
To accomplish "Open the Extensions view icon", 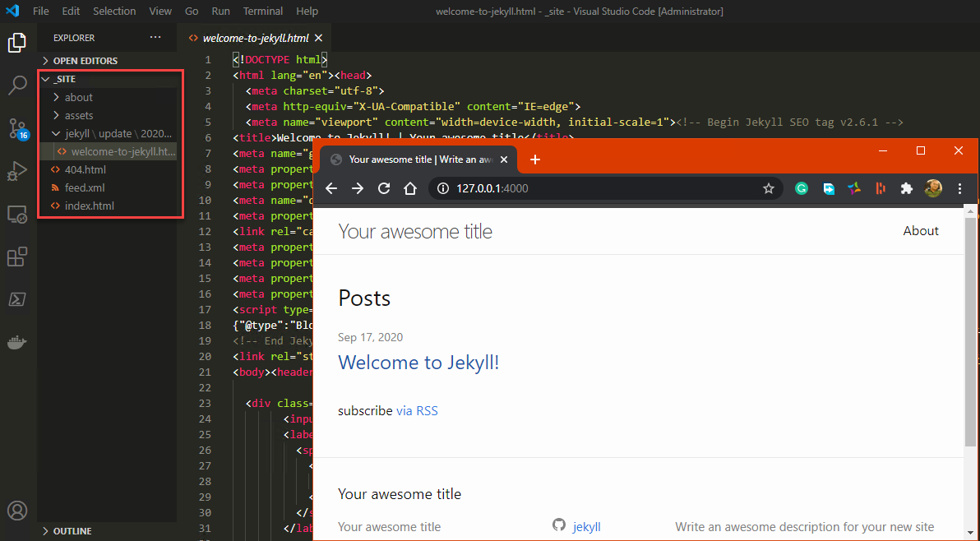I will 17,257.
